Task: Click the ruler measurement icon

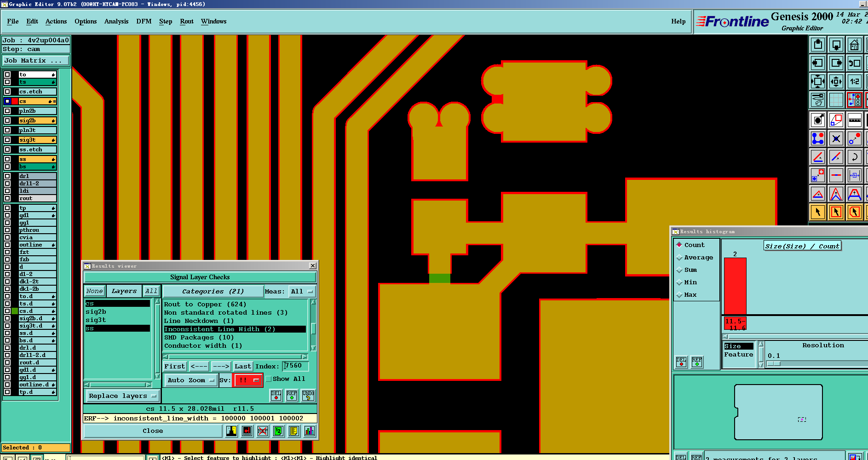Action: (x=855, y=120)
